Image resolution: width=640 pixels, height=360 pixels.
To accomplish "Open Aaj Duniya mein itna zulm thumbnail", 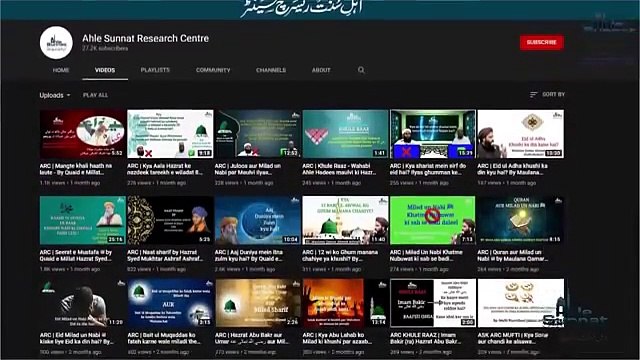I will 258,220.
